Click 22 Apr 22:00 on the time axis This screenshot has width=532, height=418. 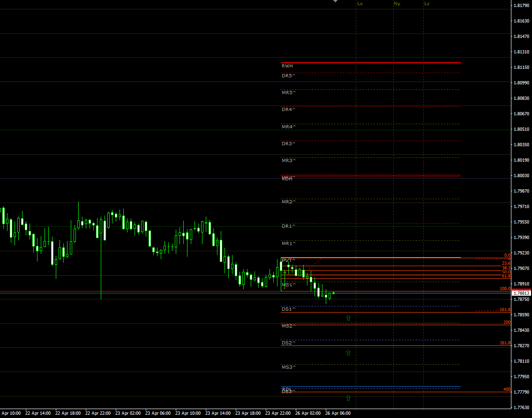(x=98, y=413)
